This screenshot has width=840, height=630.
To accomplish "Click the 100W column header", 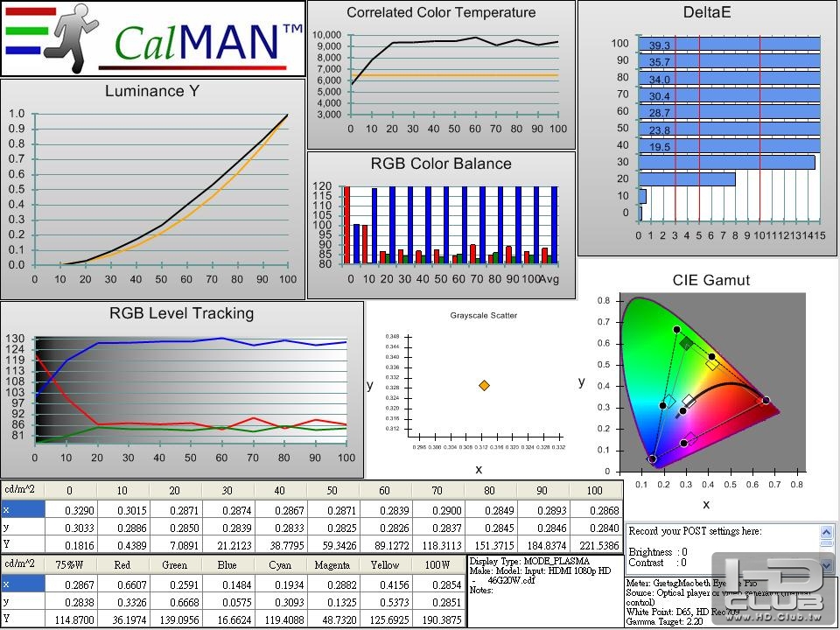I will point(438,564).
